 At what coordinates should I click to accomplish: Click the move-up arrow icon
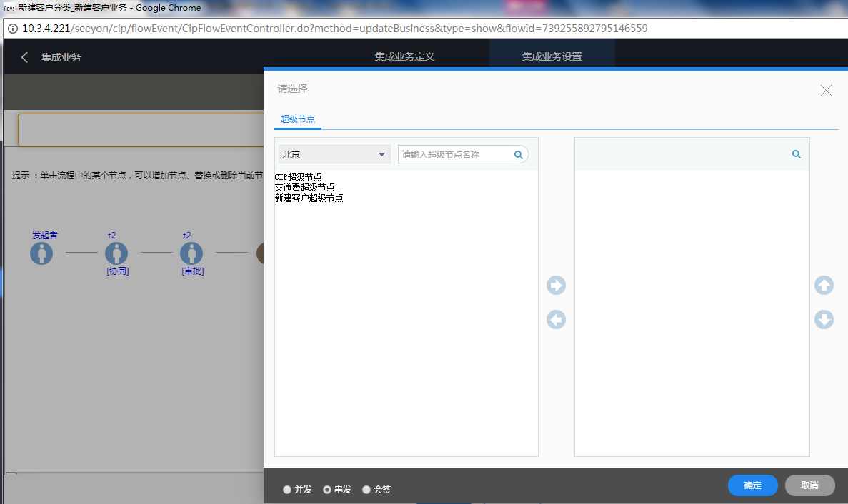click(824, 286)
